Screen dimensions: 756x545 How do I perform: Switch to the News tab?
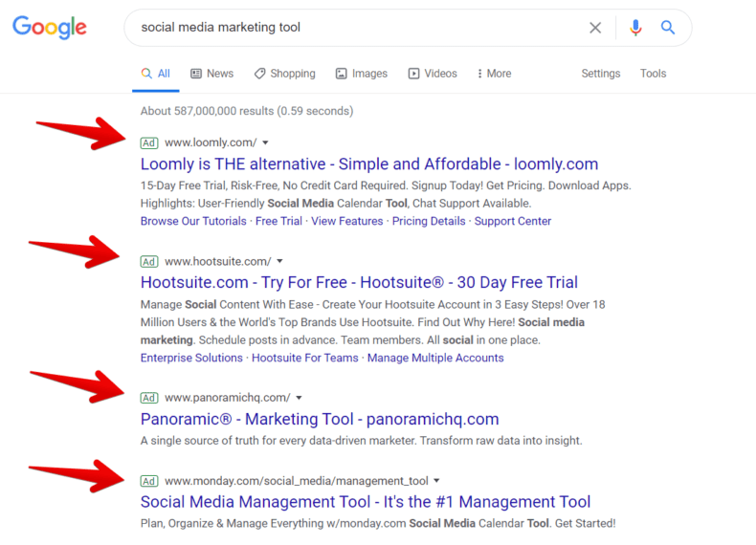coord(212,74)
